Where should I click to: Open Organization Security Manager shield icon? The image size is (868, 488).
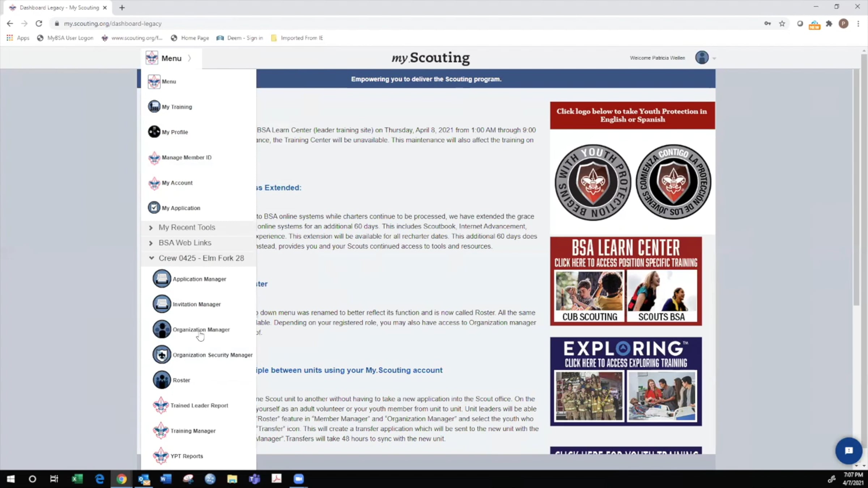[x=162, y=355]
